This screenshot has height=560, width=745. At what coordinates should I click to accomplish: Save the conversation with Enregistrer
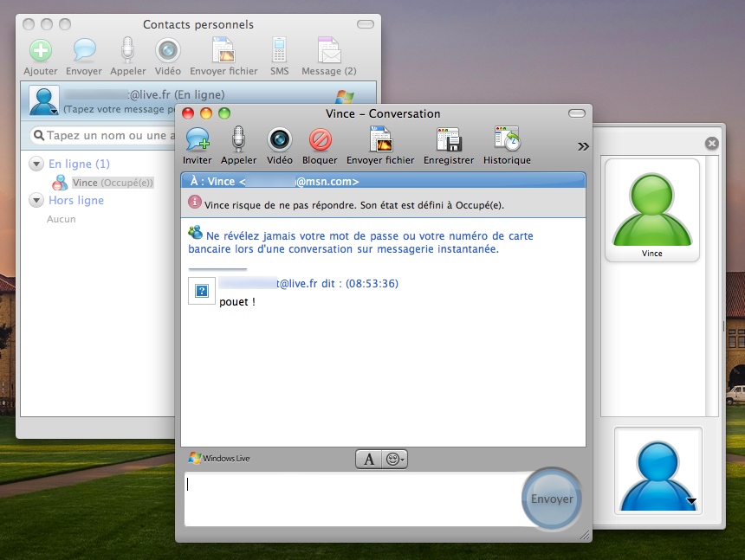click(448, 140)
